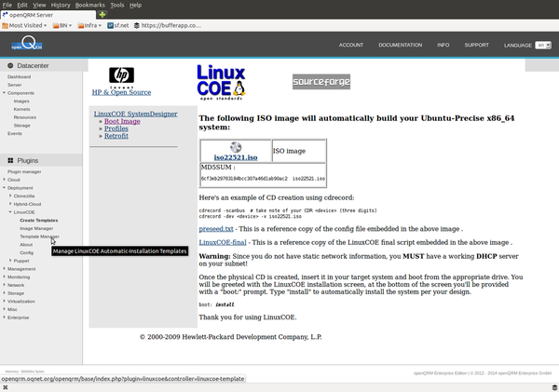The height and width of the screenshot is (392, 559).
Task: Open the bufferapp bookmark
Action: pos(168,25)
